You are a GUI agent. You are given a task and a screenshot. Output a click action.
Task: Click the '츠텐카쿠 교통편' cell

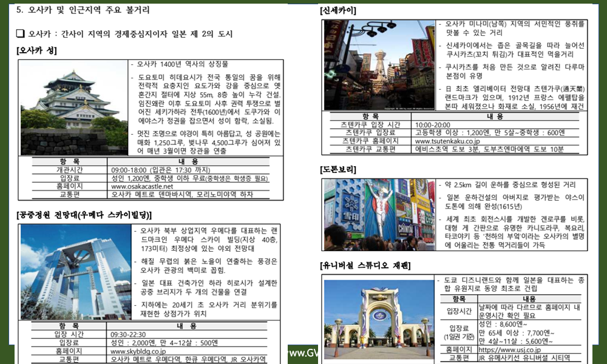370,149
